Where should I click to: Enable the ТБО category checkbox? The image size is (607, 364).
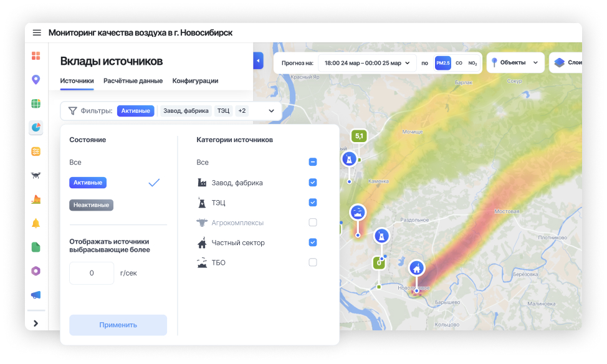[x=313, y=262]
